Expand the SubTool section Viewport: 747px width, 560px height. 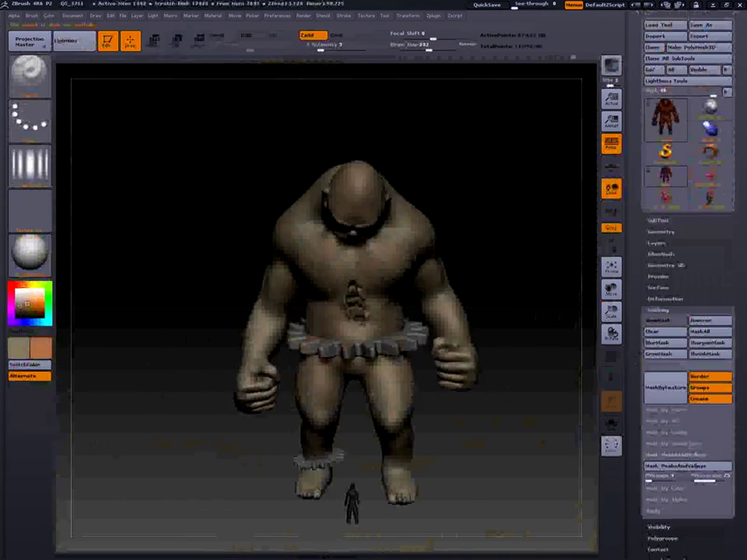click(x=658, y=220)
